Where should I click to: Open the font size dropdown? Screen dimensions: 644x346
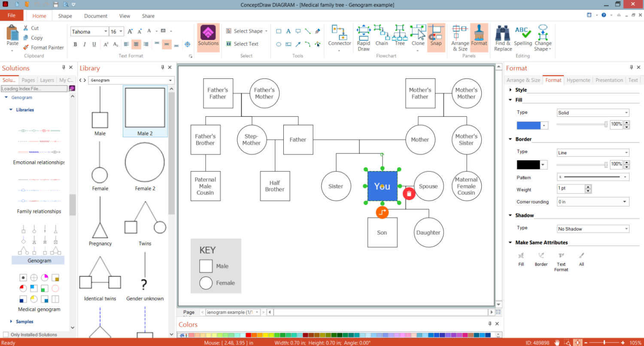coord(122,32)
